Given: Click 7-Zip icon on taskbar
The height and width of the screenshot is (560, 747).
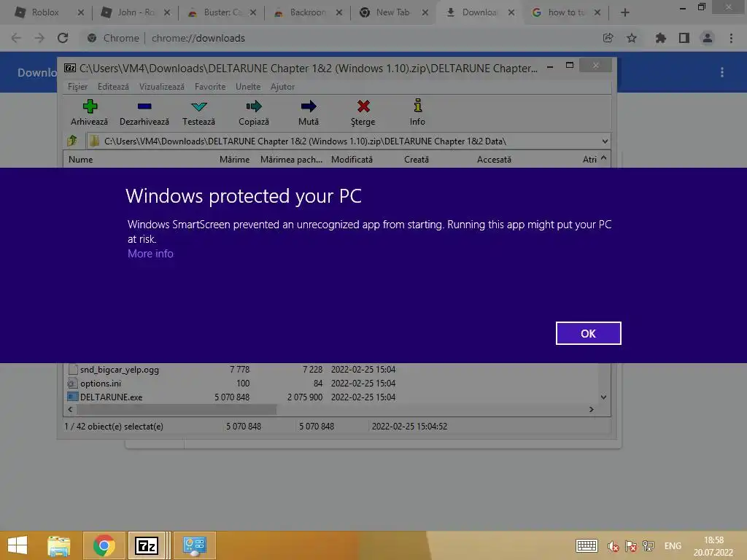Looking at the screenshot, I should [x=146, y=545].
